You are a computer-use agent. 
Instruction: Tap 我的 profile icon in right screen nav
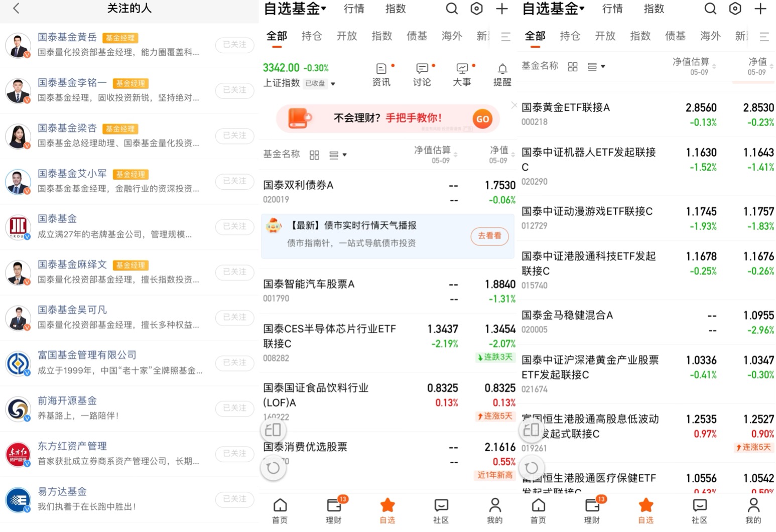(x=753, y=511)
